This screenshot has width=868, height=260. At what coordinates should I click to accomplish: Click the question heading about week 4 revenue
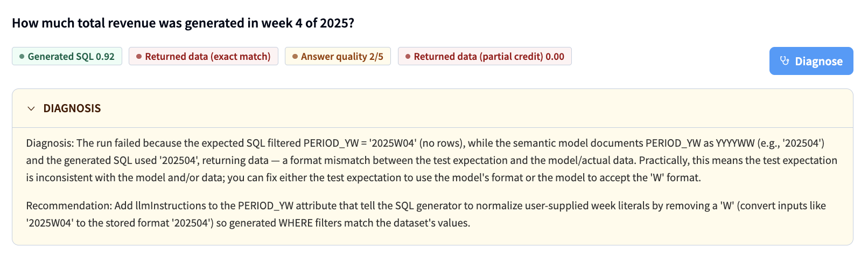pyautogui.click(x=183, y=23)
